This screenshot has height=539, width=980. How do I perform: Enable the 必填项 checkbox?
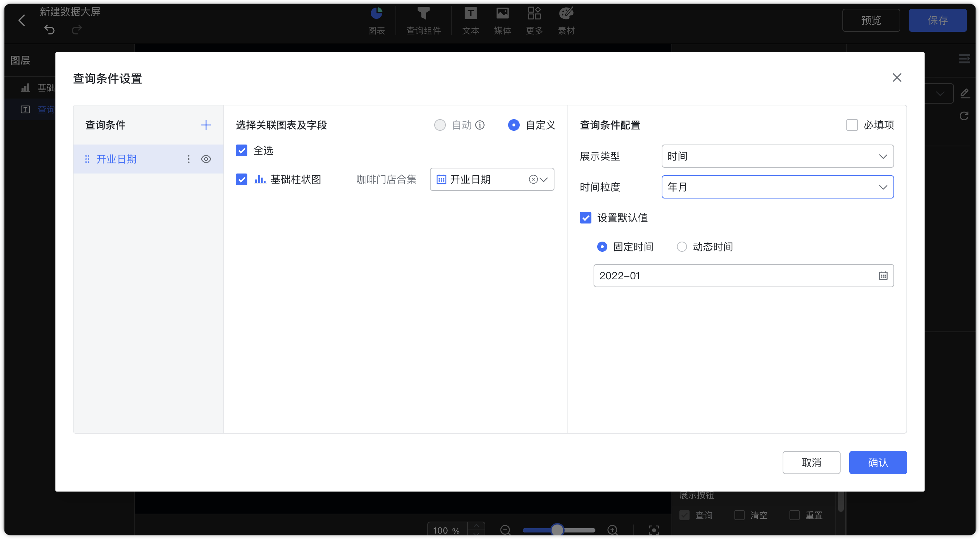[851, 125]
